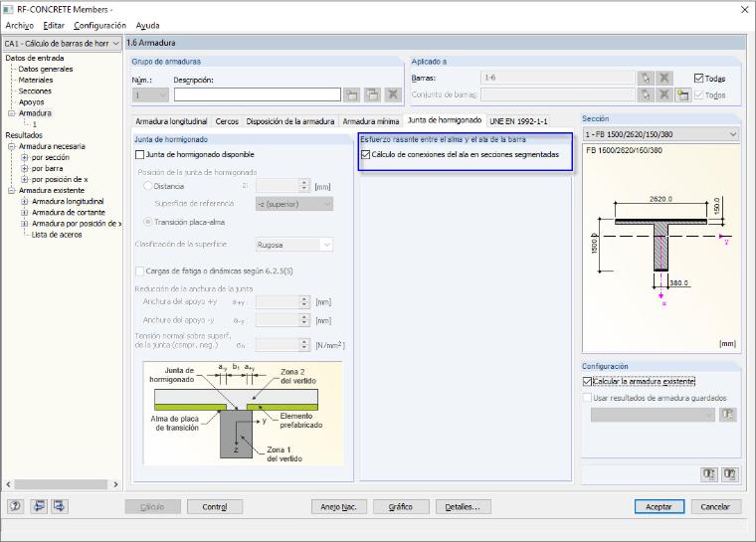The image size is (756, 542).
Task: Toggle 'Junta de hormigonado disponible' checkbox
Action: (140, 155)
